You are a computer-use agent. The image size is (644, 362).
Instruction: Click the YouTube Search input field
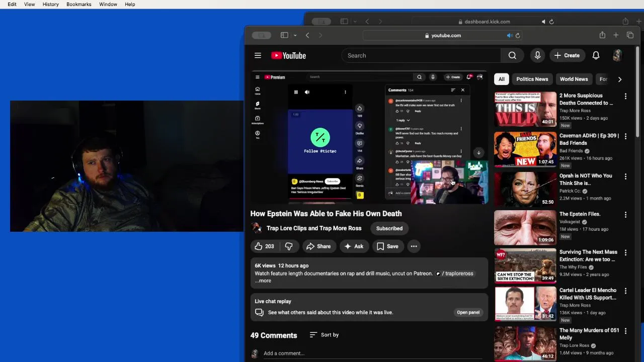(421, 55)
